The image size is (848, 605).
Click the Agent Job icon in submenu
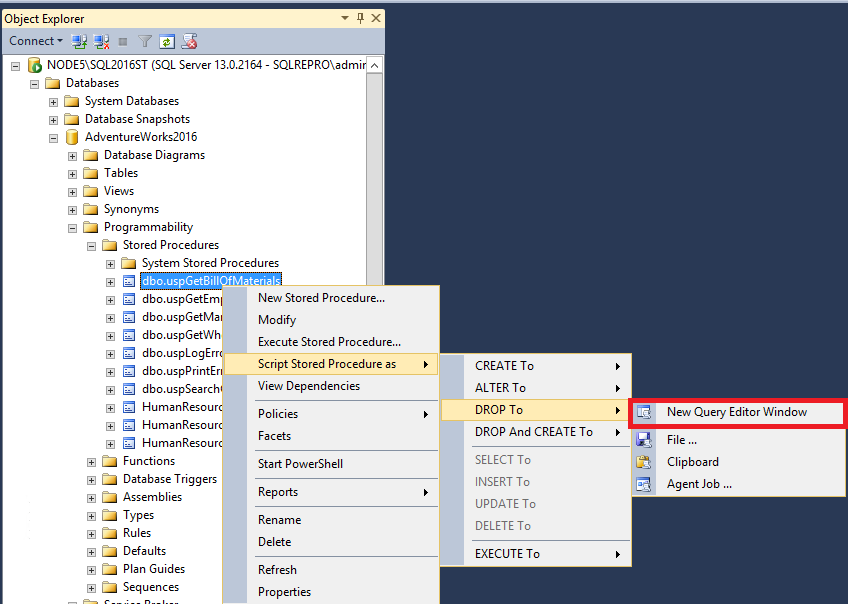click(644, 484)
